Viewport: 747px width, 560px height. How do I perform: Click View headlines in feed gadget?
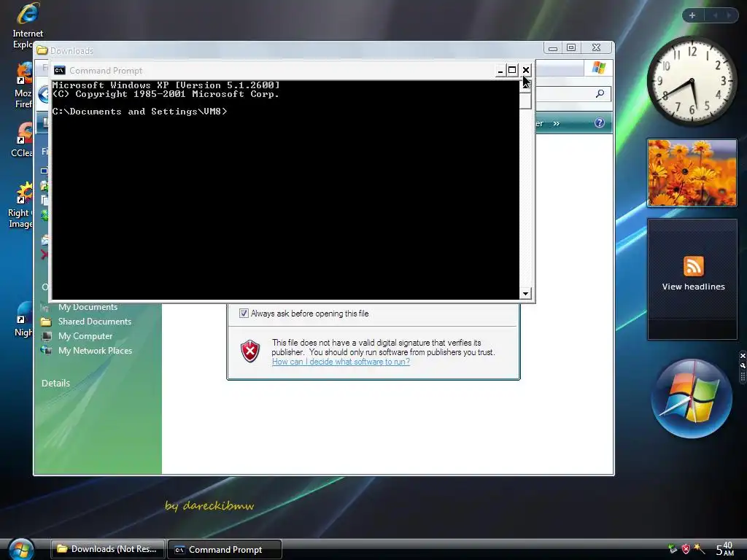(693, 287)
